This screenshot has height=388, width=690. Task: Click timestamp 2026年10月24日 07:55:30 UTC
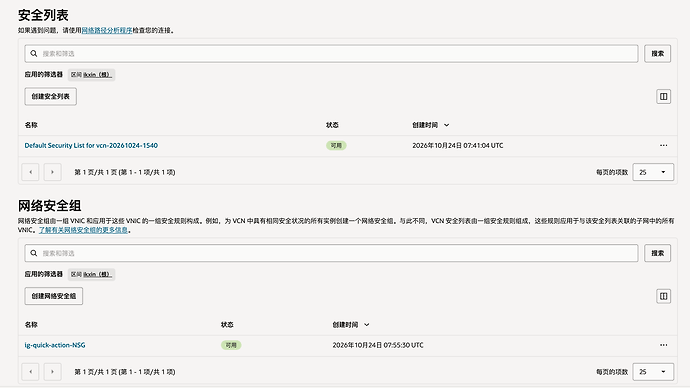378,345
